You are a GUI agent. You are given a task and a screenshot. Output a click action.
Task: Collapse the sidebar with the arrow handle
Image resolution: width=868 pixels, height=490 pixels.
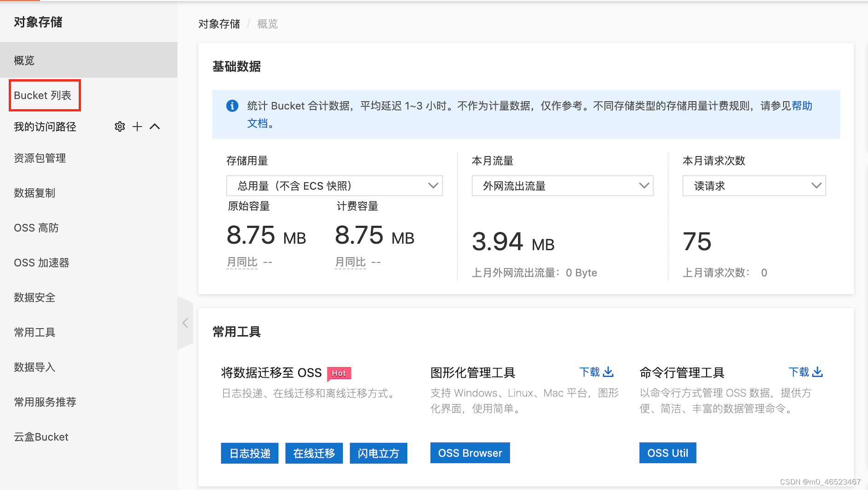(185, 323)
